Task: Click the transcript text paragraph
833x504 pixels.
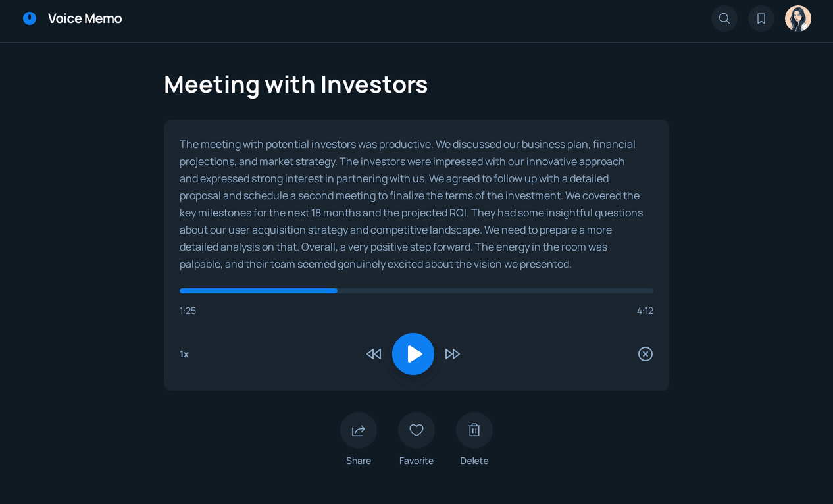Action: (411, 204)
